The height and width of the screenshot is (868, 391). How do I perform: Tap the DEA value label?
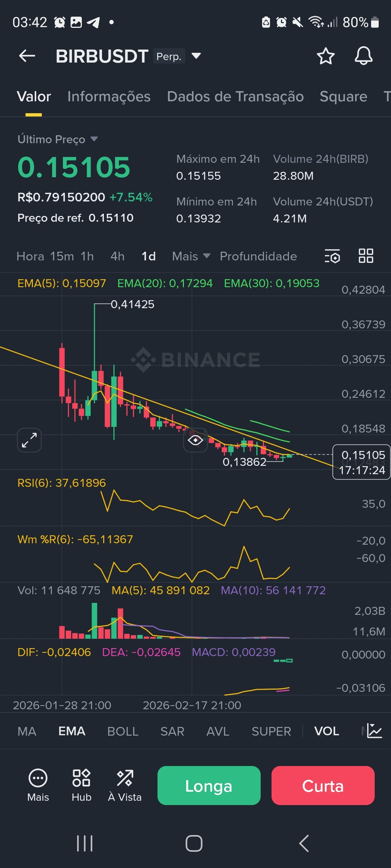(x=141, y=652)
